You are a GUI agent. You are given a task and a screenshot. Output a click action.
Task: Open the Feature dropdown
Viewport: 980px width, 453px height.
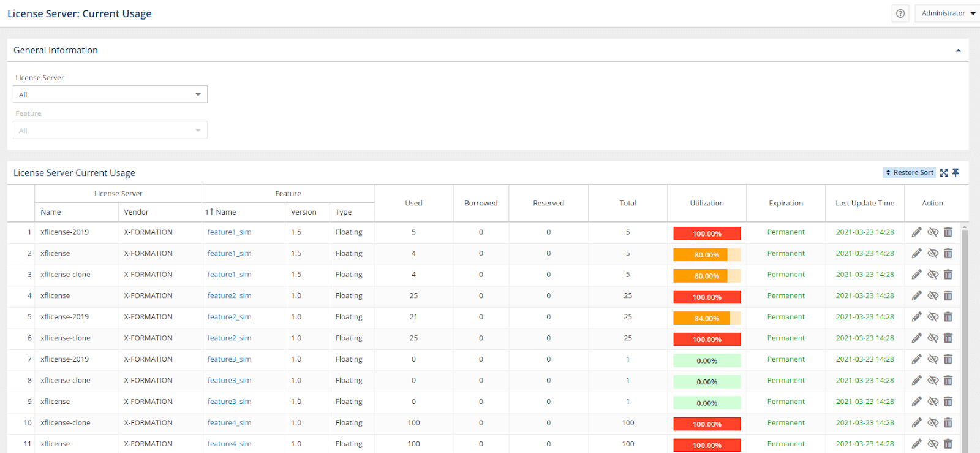pos(110,130)
